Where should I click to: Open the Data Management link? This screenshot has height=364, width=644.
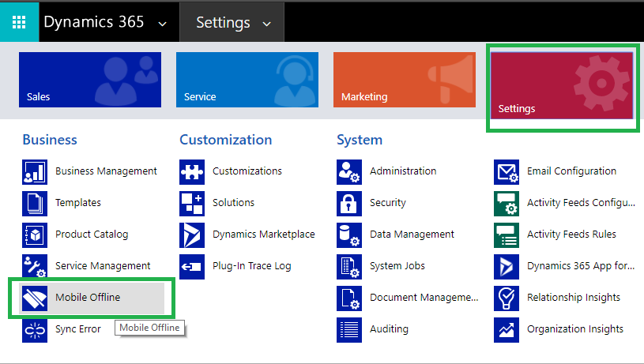[412, 235]
